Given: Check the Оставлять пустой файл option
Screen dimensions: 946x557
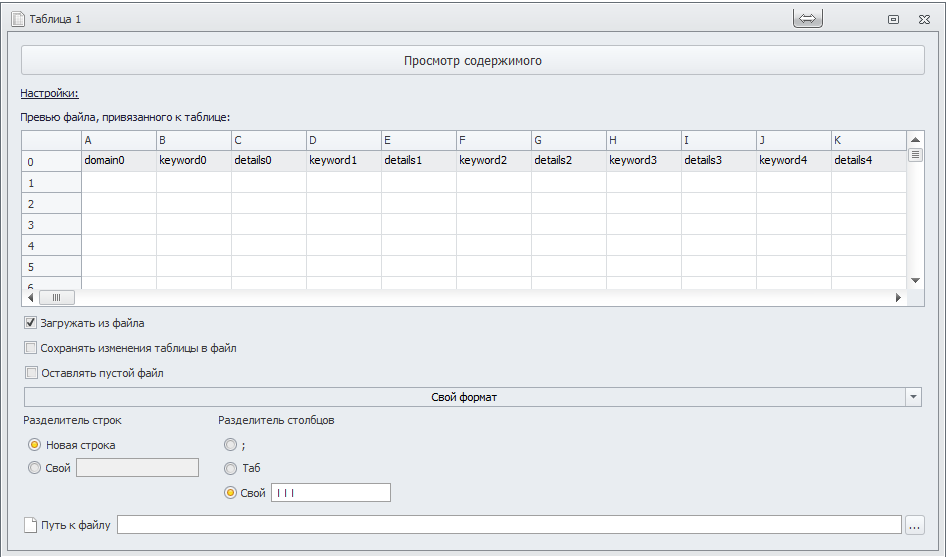Looking at the screenshot, I should (31, 372).
